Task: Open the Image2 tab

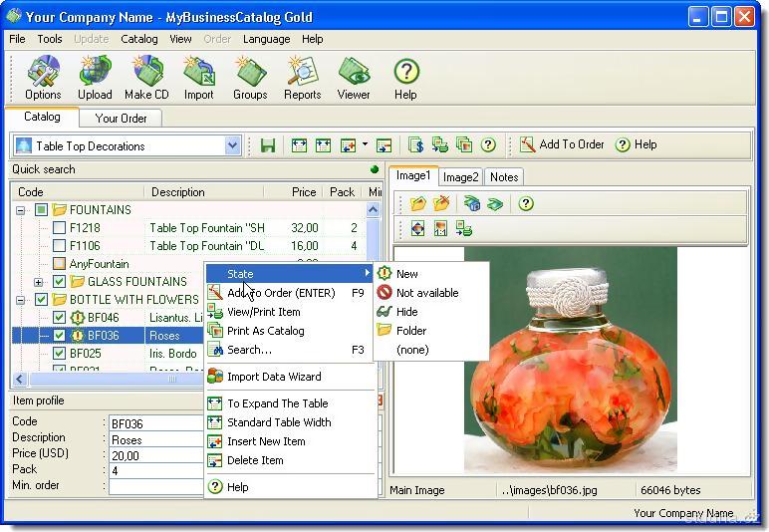Action: [460, 176]
